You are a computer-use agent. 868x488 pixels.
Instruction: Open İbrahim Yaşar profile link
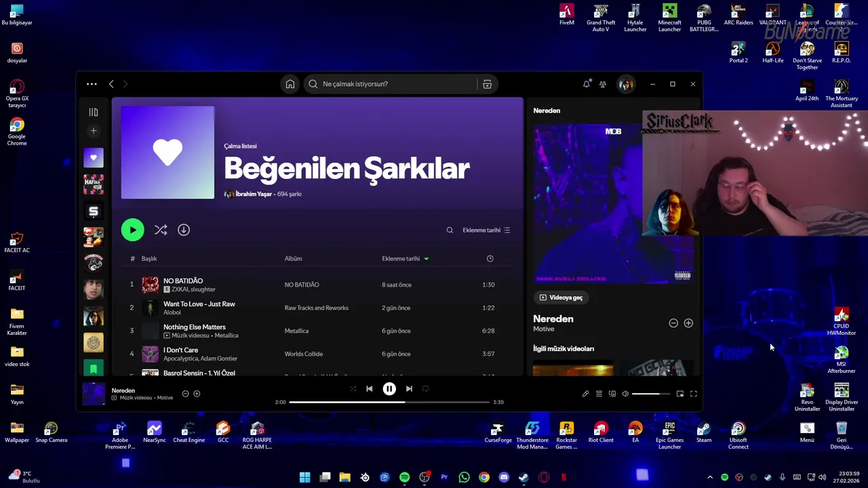254,194
